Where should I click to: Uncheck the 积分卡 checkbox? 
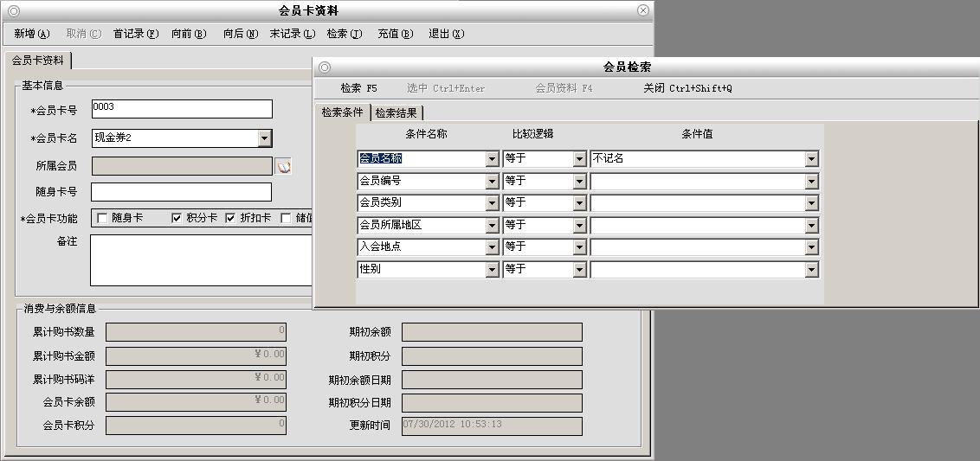pyautogui.click(x=177, y=218)
